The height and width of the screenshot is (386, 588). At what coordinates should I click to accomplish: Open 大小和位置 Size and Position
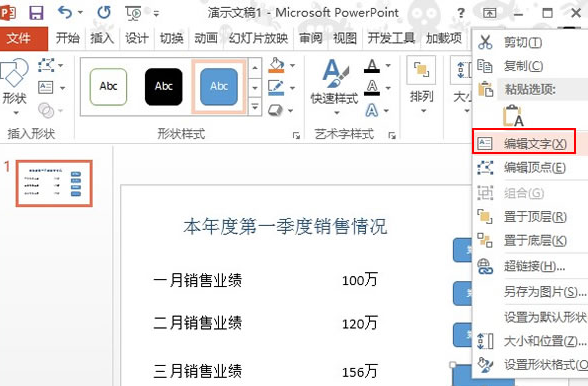pyautogui.click(x=530, y=341)
